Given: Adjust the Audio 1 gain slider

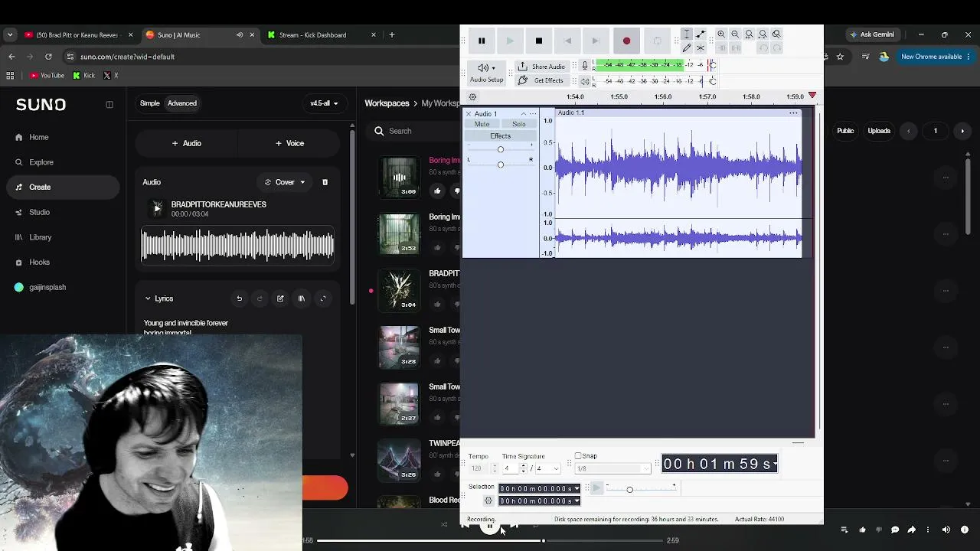Looking at the screenshot, I should point(500,149).
